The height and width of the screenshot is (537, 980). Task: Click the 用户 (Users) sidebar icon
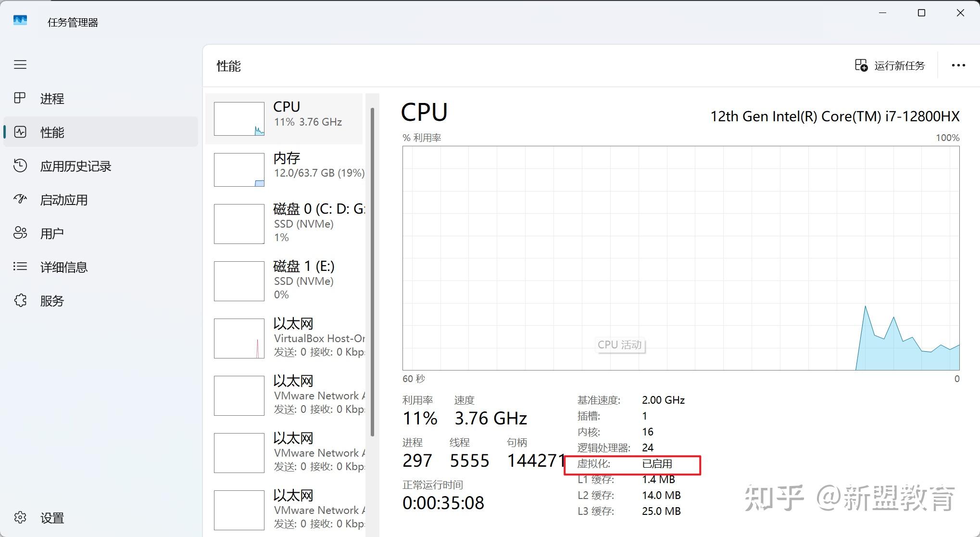pos(20,233)
